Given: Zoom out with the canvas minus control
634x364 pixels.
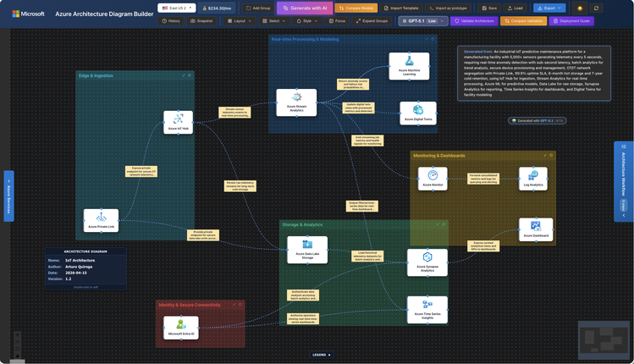Looking at the screenshot, I should pyautogui.click(x=17, y=342).
